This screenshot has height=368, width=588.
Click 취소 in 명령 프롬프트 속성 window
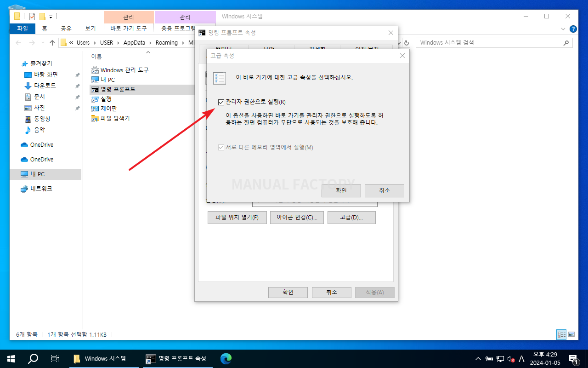click(331, 292)
